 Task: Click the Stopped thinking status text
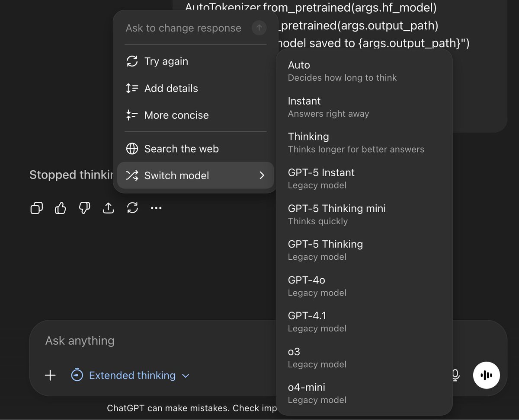click(71, 175)
